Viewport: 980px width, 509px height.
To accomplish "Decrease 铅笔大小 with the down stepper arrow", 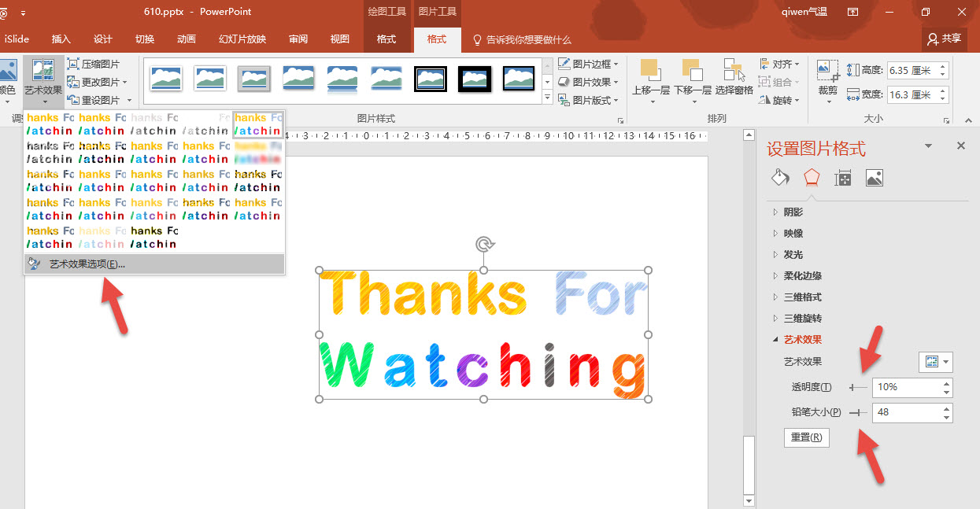I will click(946, 417).
